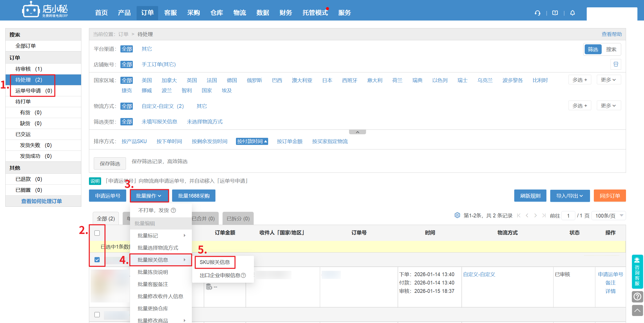Screen dimensions: 644x323
Task: Select SKU报关信息 submenu item
Action: tap(215, 262)
